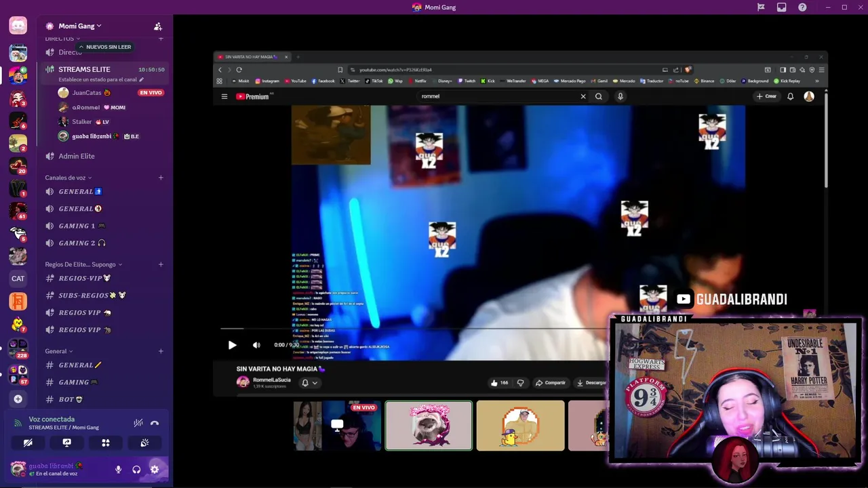Open a new browser tab plus
The image size is (868, 488).
point(298,57)
